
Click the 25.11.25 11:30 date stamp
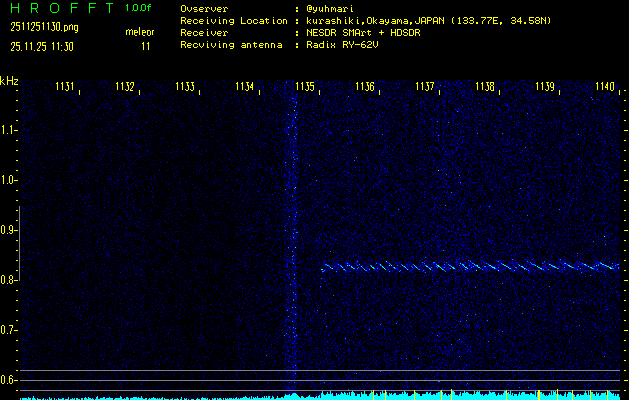click(x=41, y=46)
